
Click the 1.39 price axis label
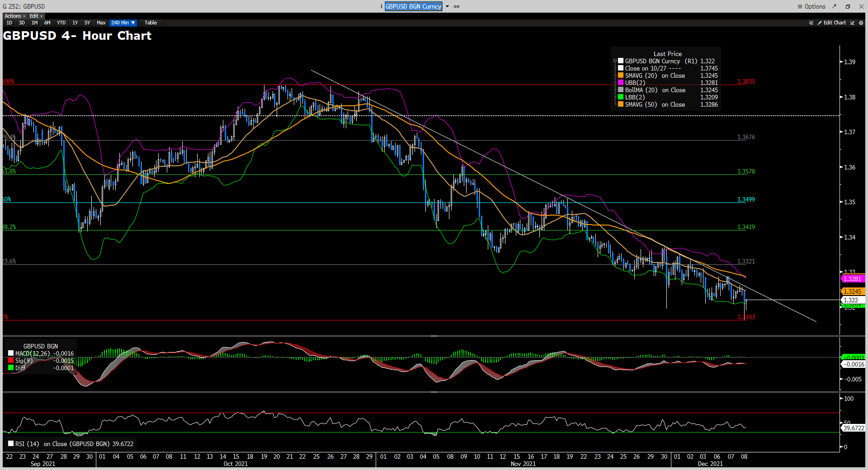click(850, 62)
